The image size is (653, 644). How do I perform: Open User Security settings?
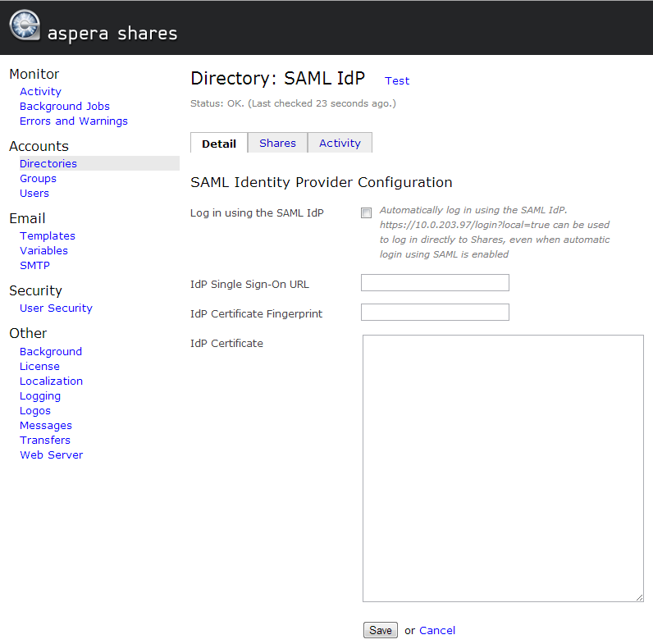click(x=56, y=308)
